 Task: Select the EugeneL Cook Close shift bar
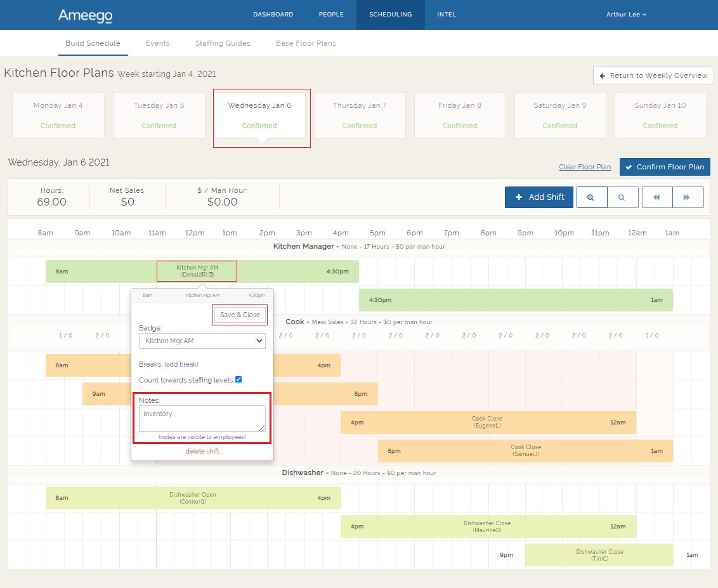point(487,422)
